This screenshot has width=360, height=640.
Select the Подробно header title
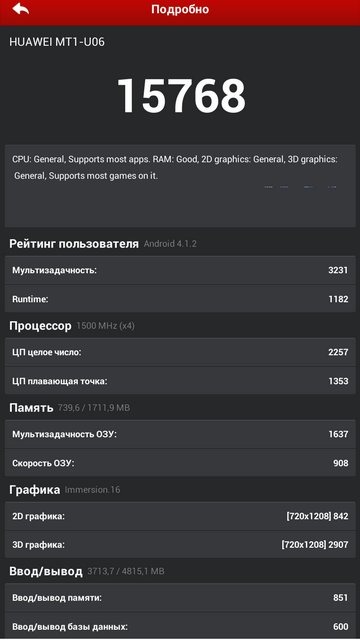(180, 9)
